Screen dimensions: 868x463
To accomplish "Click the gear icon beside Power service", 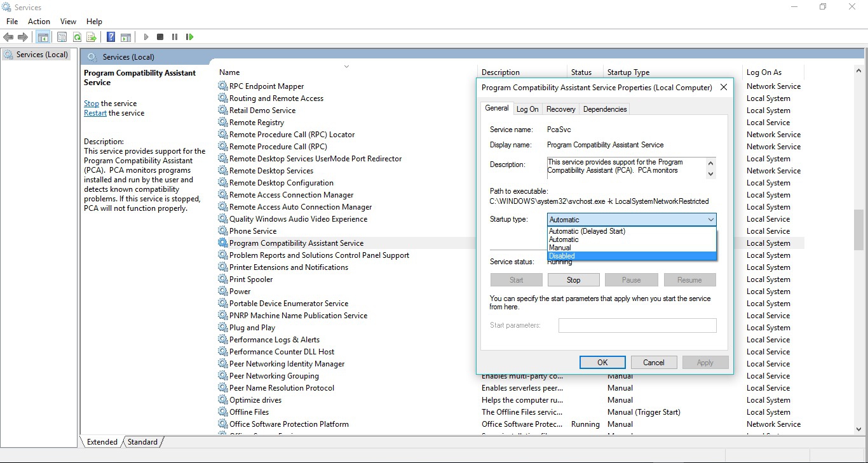I will 222,292.
